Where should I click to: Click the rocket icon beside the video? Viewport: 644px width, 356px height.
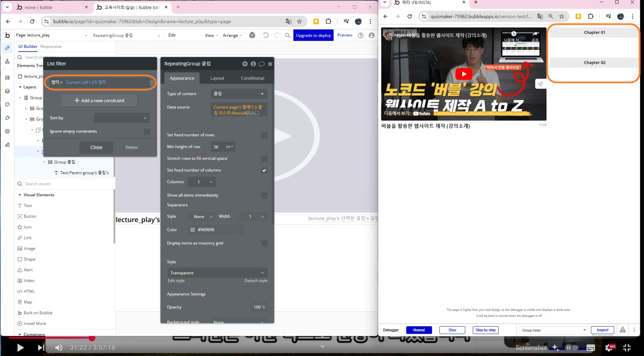click(540, 84)
